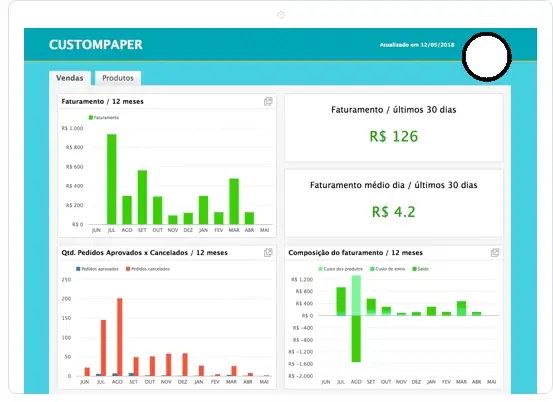Expand the Faturamento 12 meses chart
The width and height of the screenshot is (553, 402).
268,102
